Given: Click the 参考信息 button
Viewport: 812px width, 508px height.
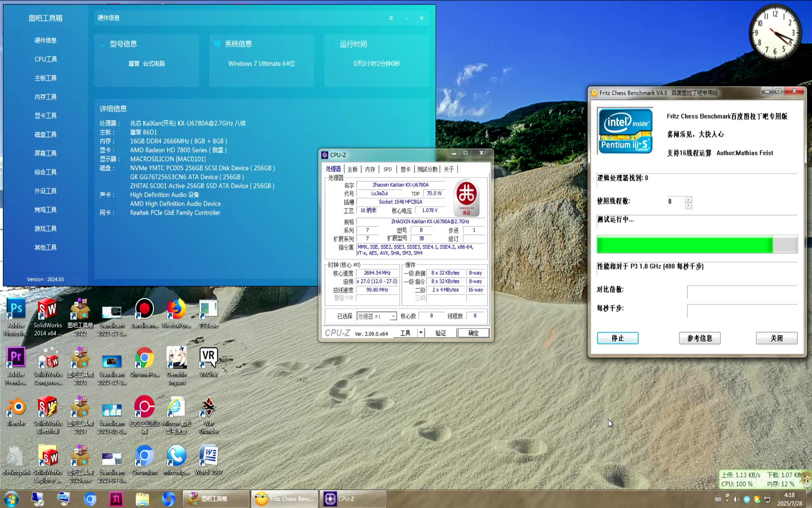Looking at the screenshot, I should tap(699, 338).
